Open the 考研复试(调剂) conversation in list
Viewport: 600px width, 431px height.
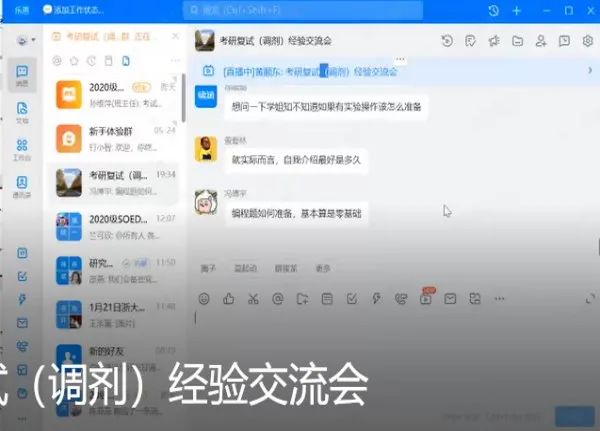(116, 182)
